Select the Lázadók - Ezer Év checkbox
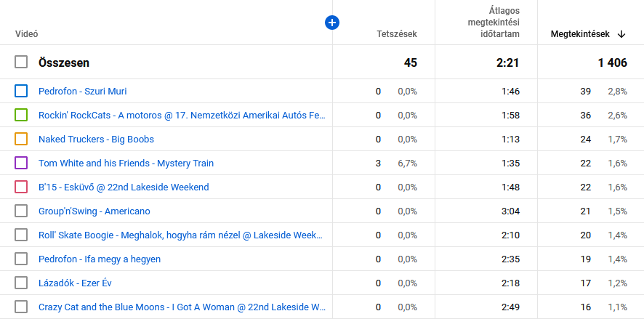 pyautogui.click(x=21, y=283)
